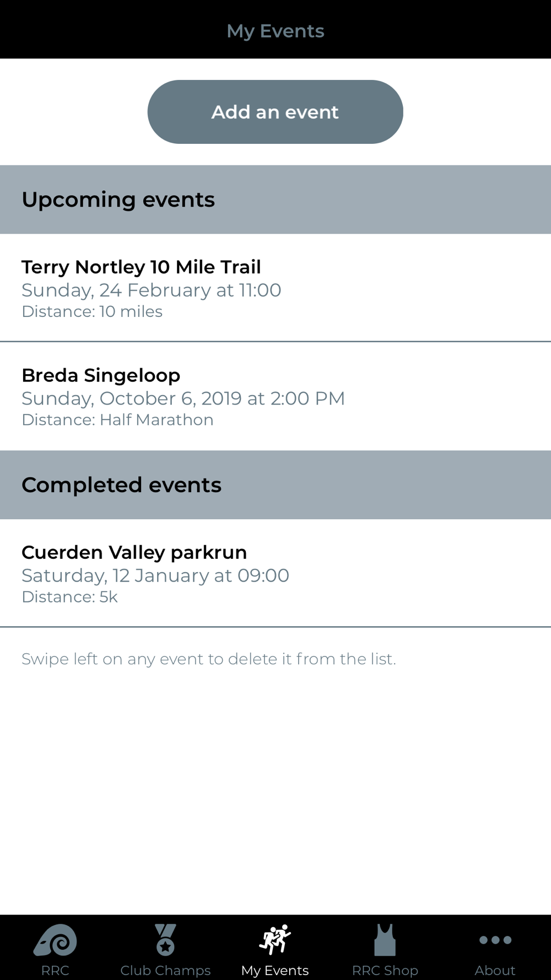Open the Terry Nortley 10 Mile Trail event

point(275,288)
